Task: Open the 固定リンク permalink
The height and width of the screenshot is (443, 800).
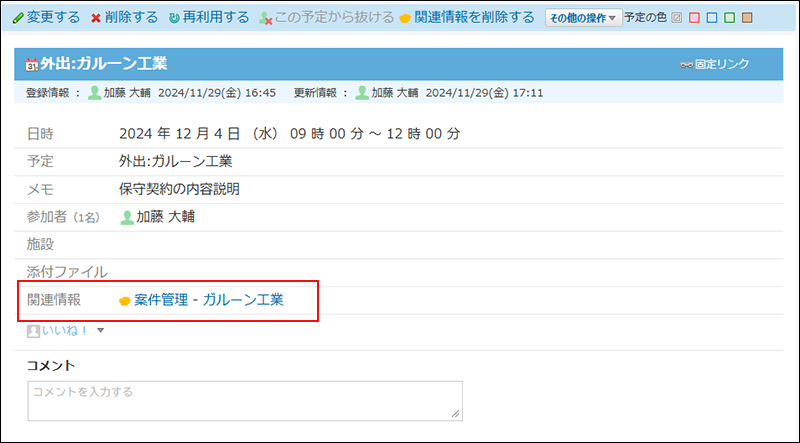Action: coord(722,64)
